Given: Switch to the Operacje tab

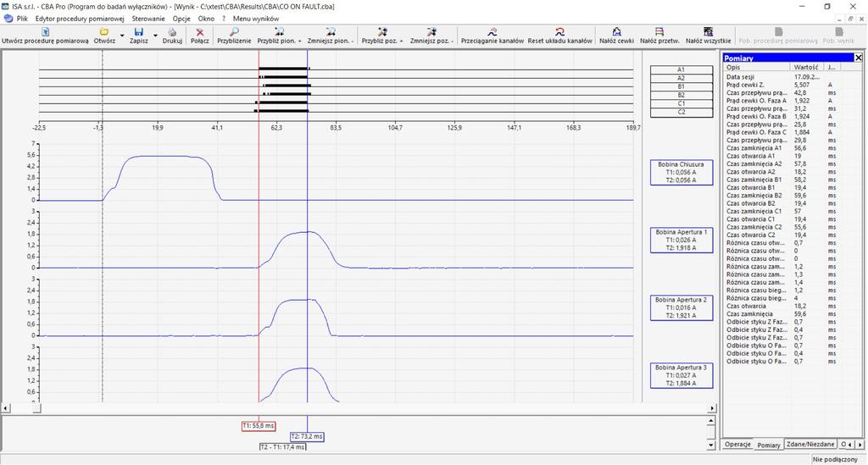Looking at the screenshot, I should (x=738, y=445).
